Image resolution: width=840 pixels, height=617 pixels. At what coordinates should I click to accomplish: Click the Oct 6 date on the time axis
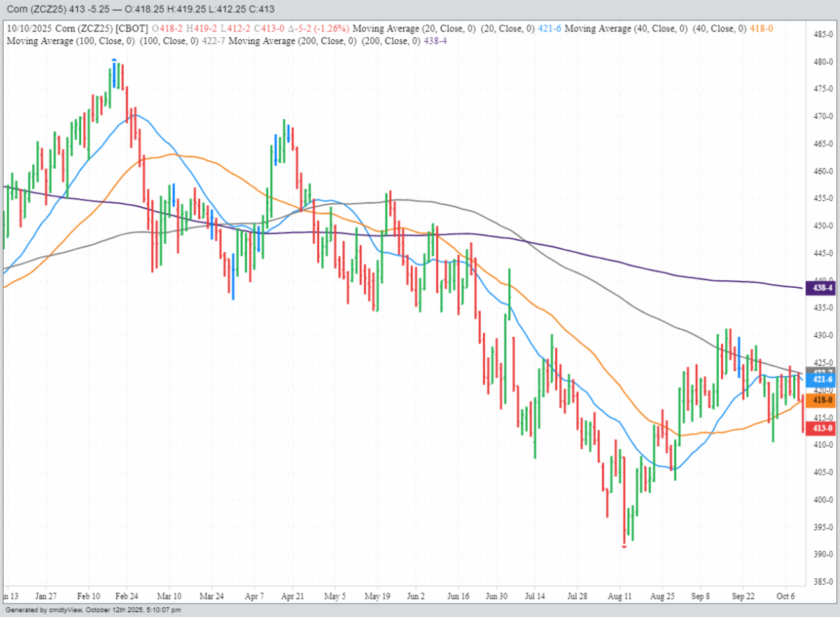[786, 597]
